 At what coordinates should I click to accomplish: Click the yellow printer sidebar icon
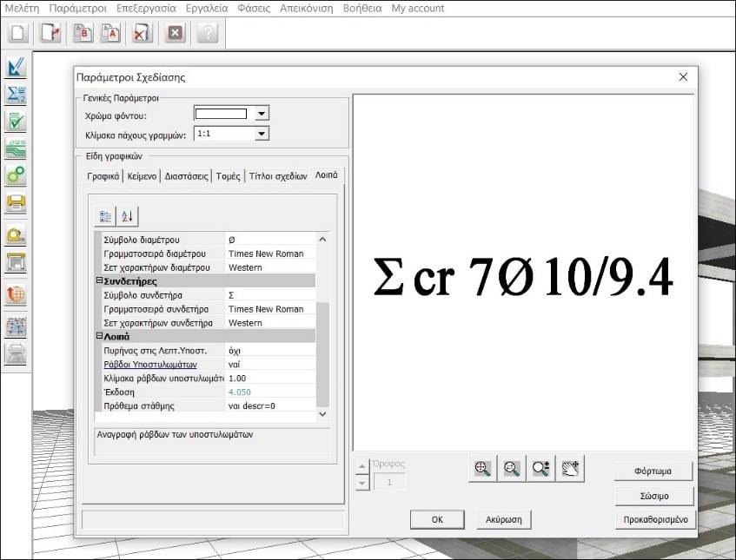(x=16, y=202)
